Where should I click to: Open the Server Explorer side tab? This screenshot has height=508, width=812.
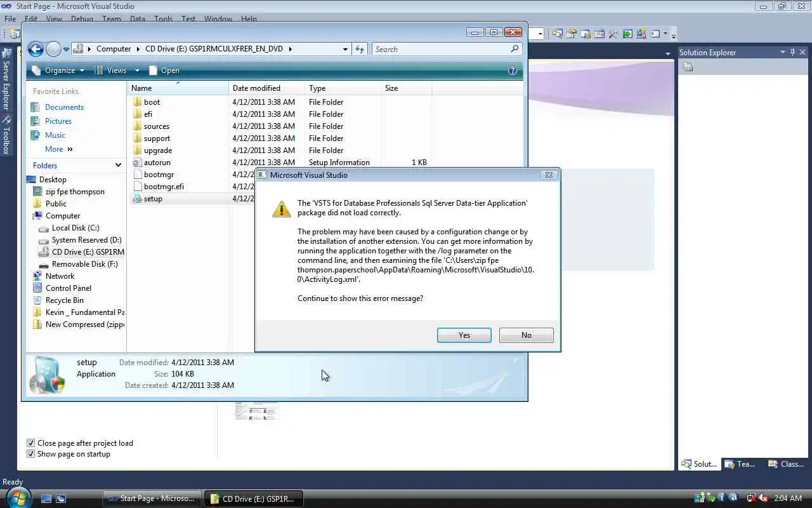click(6, 81)
